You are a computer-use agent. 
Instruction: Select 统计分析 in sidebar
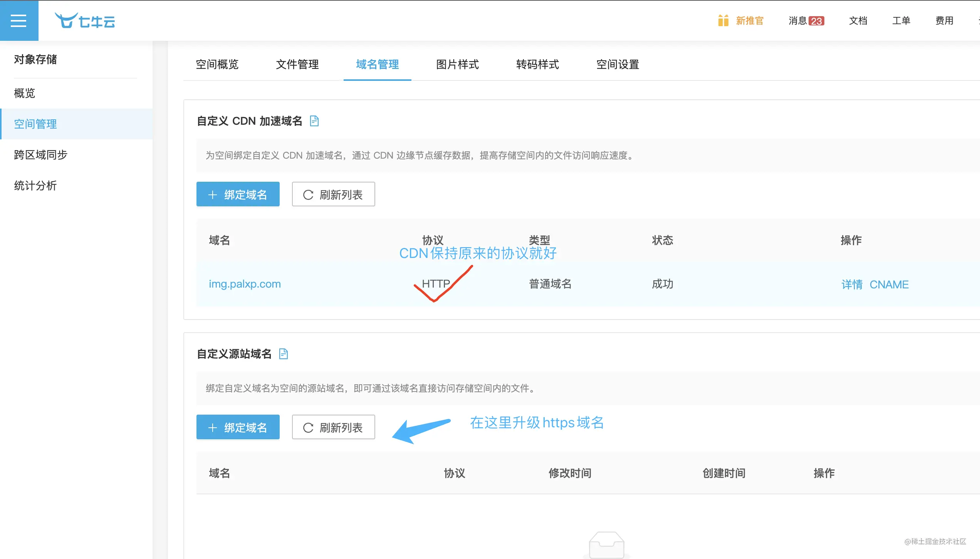point(76,186)
